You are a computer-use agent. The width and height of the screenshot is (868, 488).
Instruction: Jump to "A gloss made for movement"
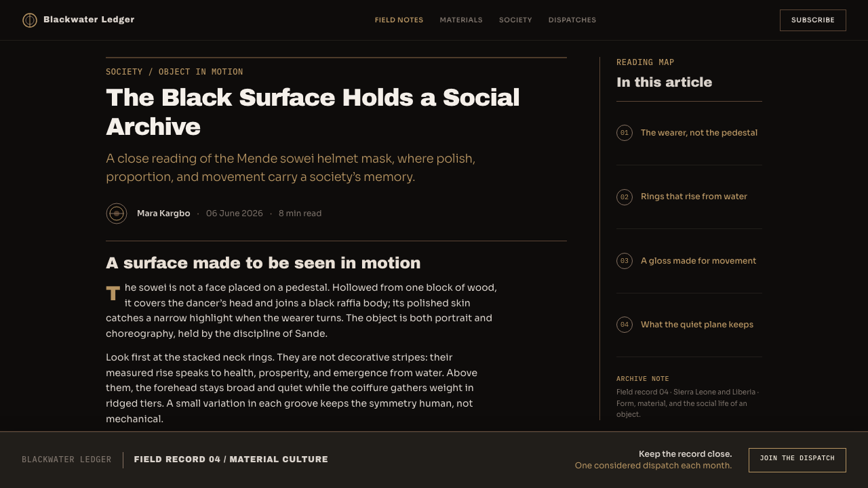click(698, 261)
